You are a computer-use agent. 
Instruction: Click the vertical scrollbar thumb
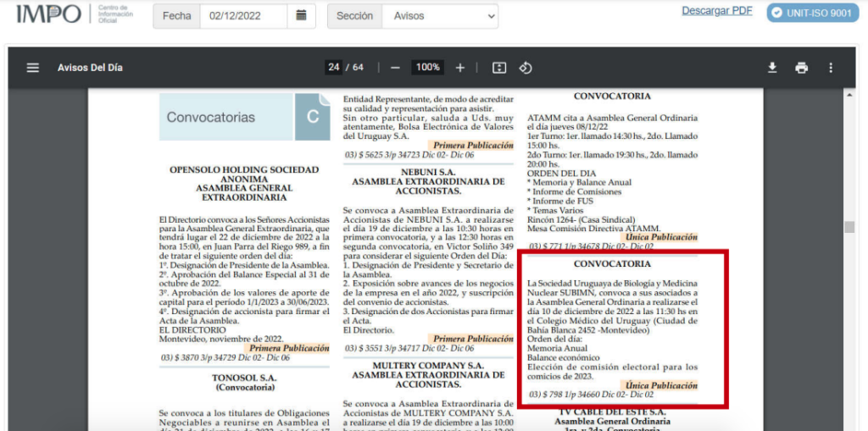[x=849, y=227]
